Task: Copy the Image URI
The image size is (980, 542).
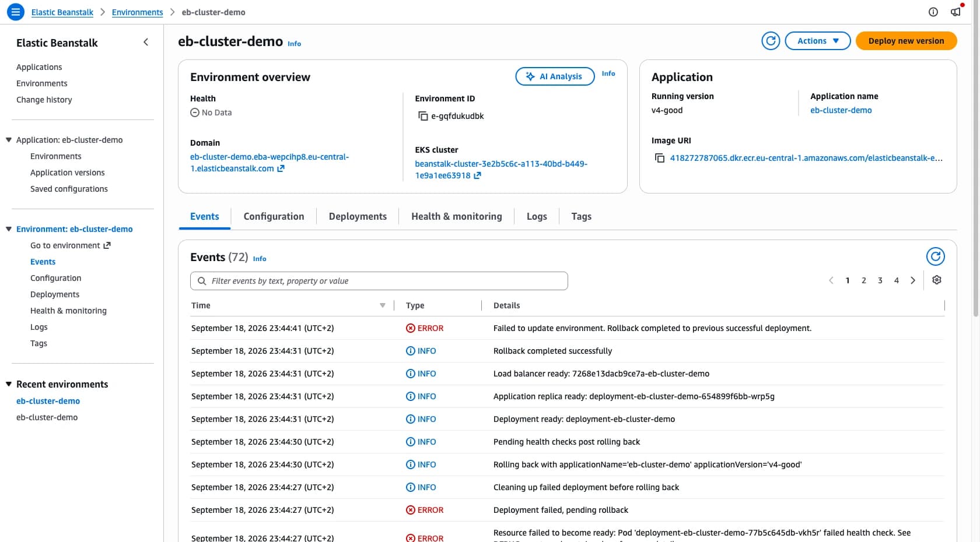Action: [x=660, y=158]
